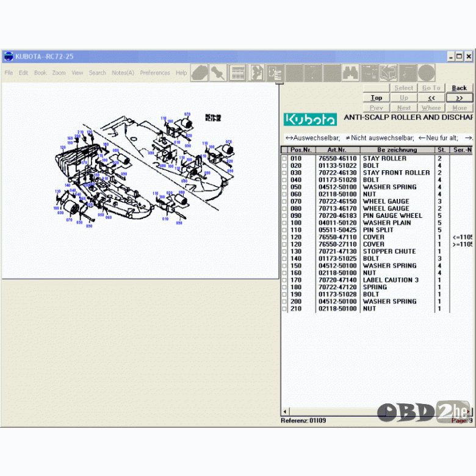Click the question mark toolbar icon
This screenshot has width=476, height=476.
point(313,73)
